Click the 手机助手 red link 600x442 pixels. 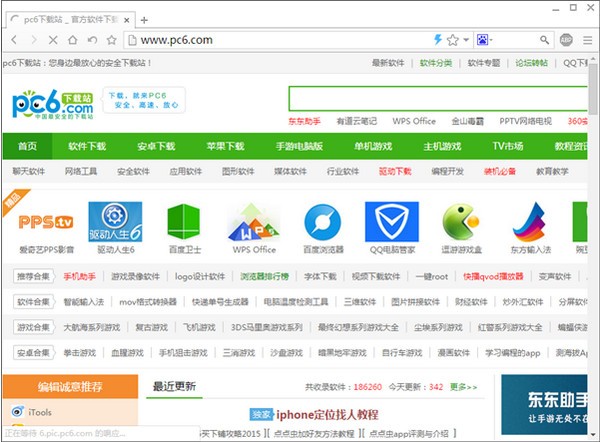(x=80, y=275)
